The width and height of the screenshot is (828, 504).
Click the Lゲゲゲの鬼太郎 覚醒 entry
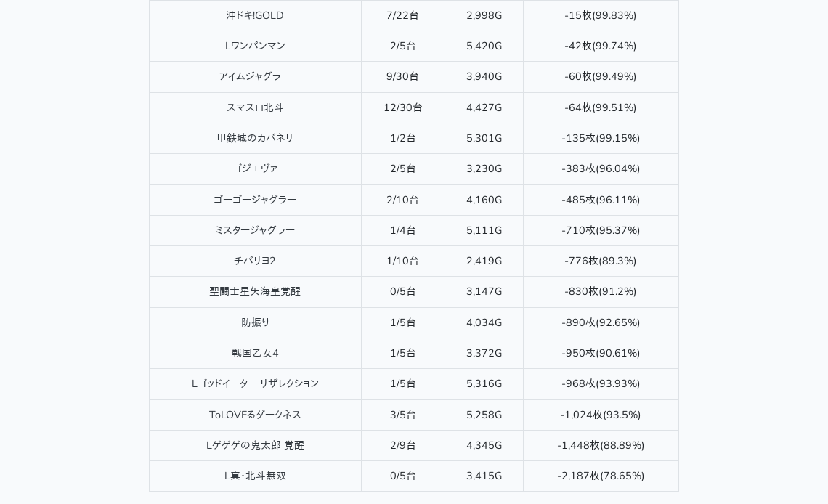tap(255, 445)
